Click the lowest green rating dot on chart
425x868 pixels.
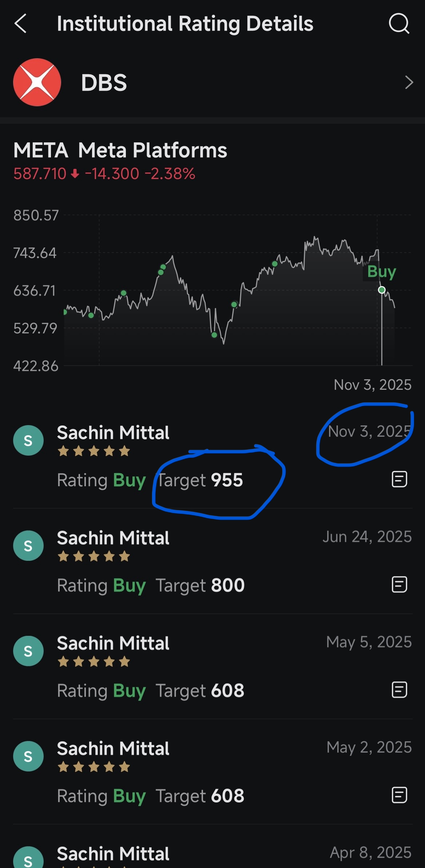pyautogui.click(x=214, y=335)
